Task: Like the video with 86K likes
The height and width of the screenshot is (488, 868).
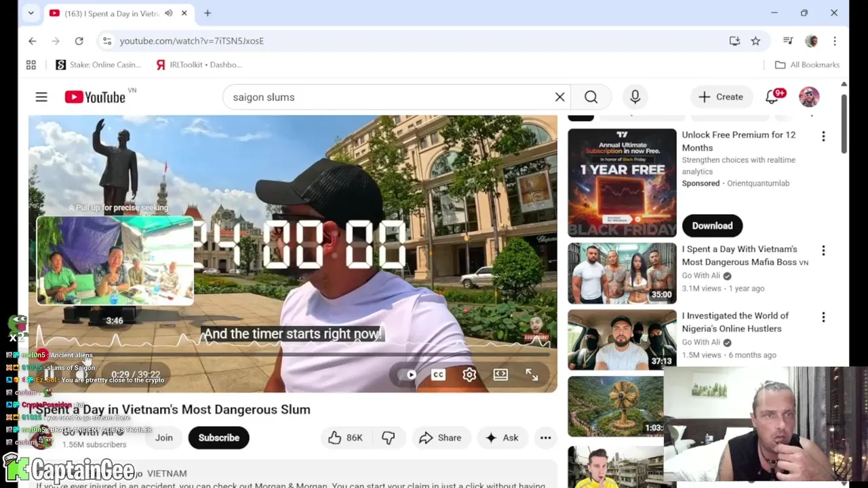Action: click(346, 438)
